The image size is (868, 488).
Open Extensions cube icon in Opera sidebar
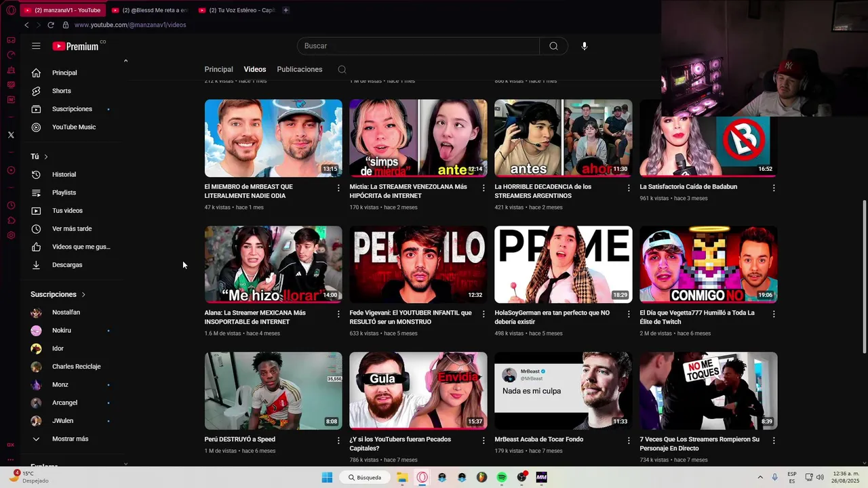(11, 220)
